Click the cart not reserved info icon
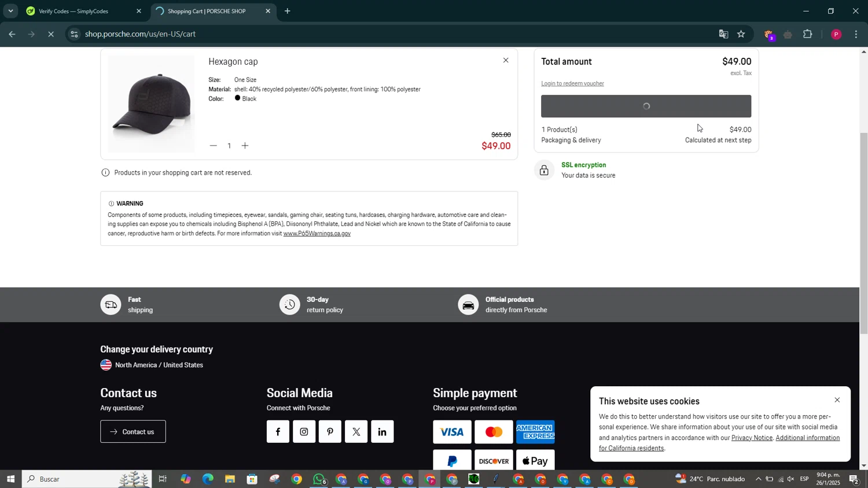 105,172
